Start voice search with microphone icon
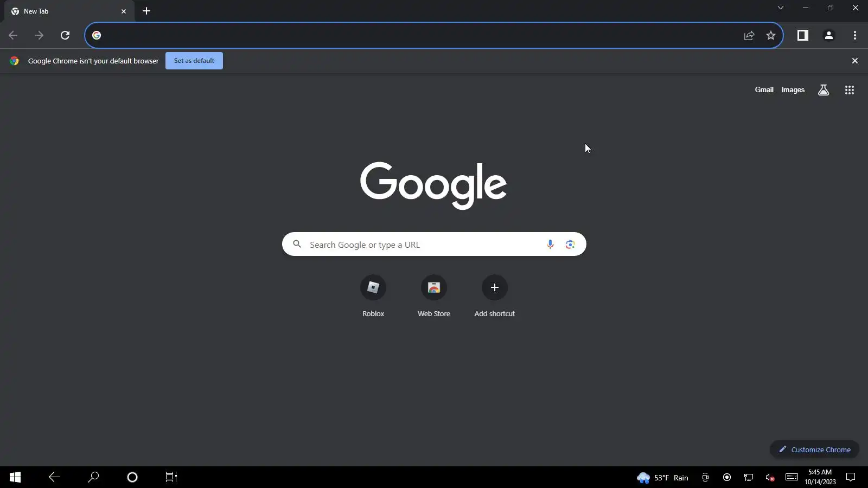The height and width of the screenshot is (488, 868). [550, 245]
